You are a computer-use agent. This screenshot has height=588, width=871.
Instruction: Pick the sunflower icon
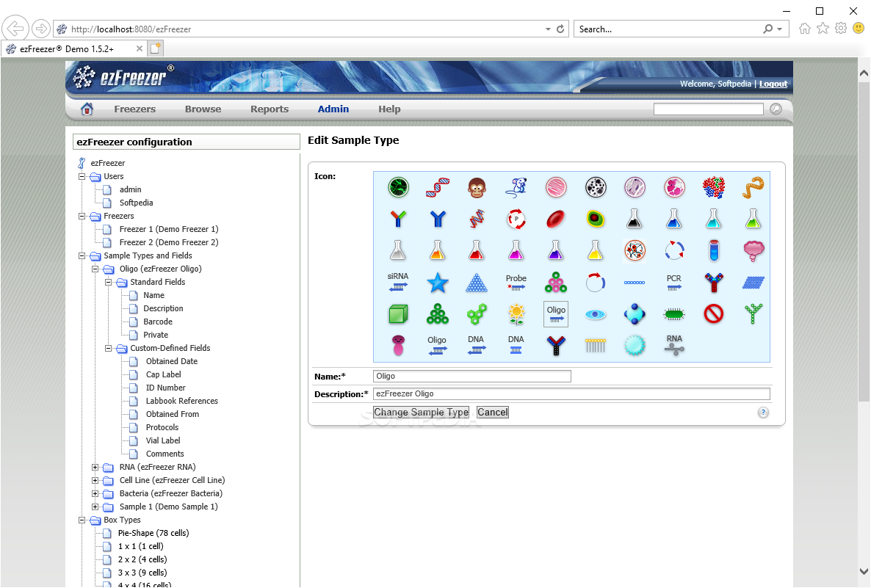[516, 314]
